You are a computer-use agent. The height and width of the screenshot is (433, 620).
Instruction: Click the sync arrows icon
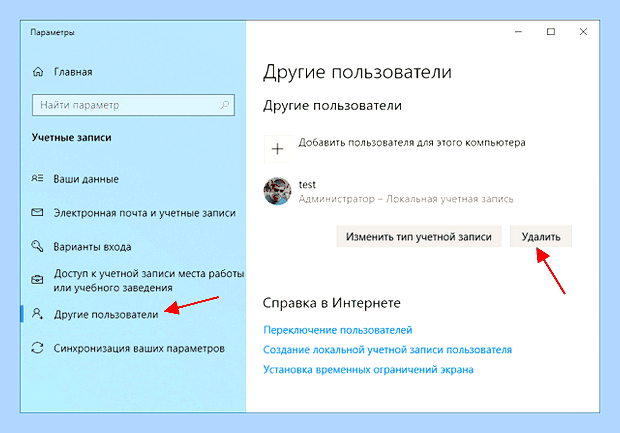pos(37,348)
